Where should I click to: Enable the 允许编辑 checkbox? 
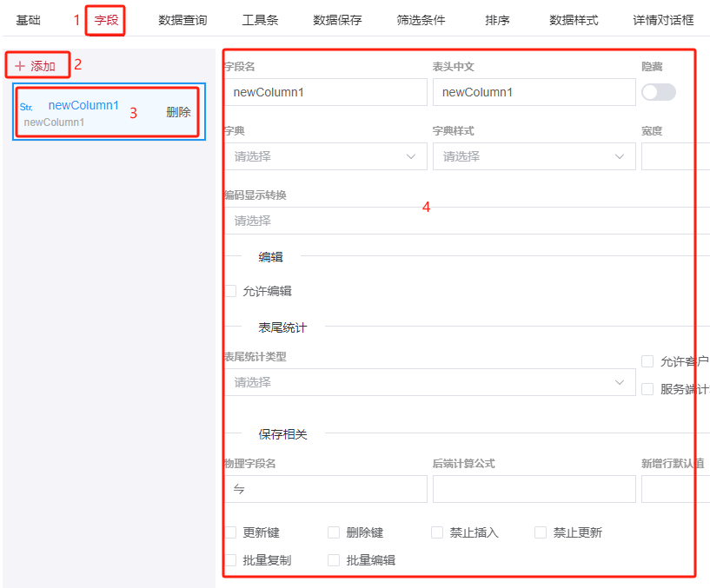(x=230, y=291)
